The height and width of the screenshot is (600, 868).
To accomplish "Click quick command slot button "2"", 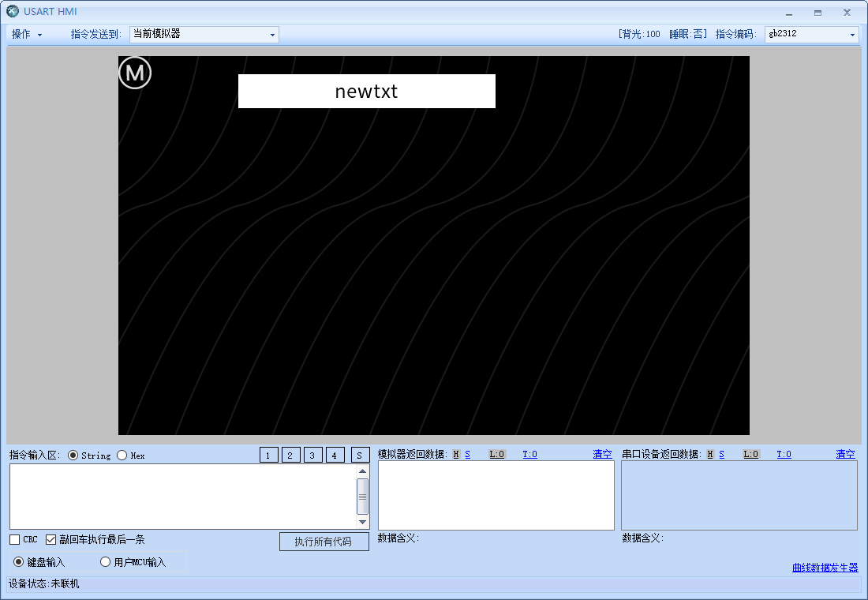I will (290, 455).
